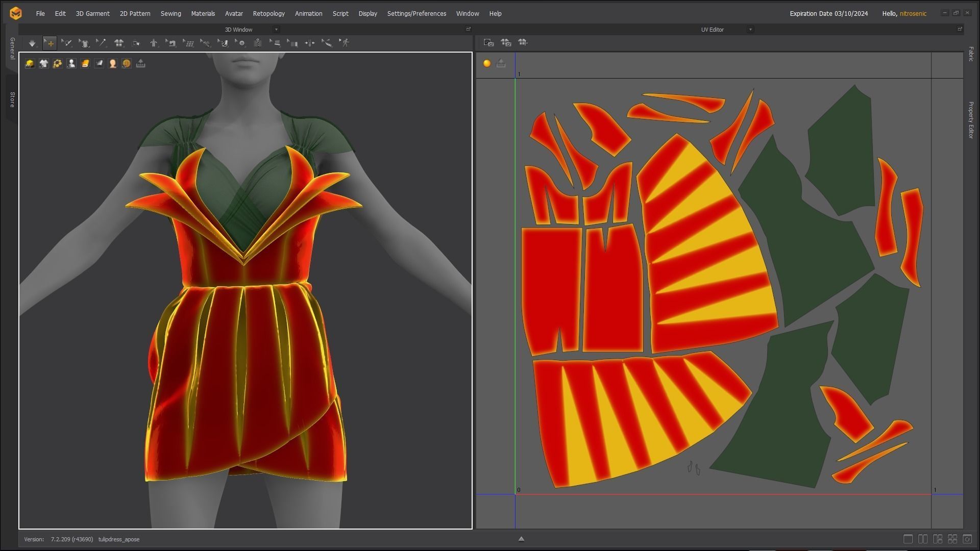
Task: Click the converging arrows gap icon
Action: [310, 43]
